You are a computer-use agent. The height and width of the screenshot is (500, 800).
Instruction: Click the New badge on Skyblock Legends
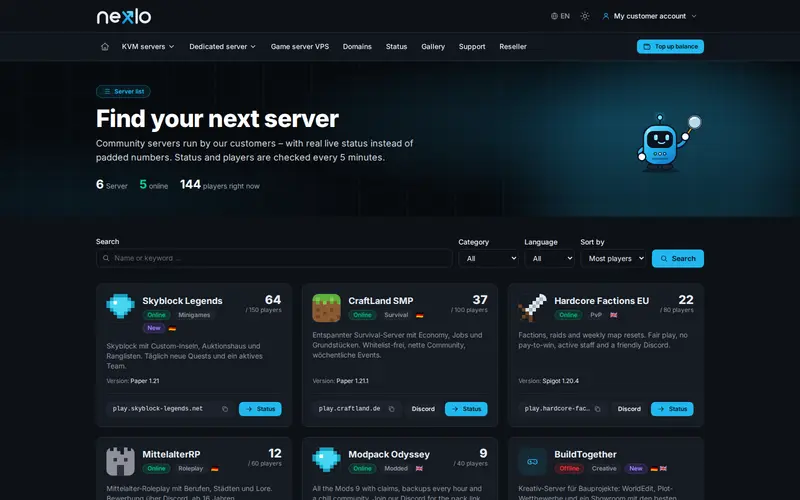point(154,328)
